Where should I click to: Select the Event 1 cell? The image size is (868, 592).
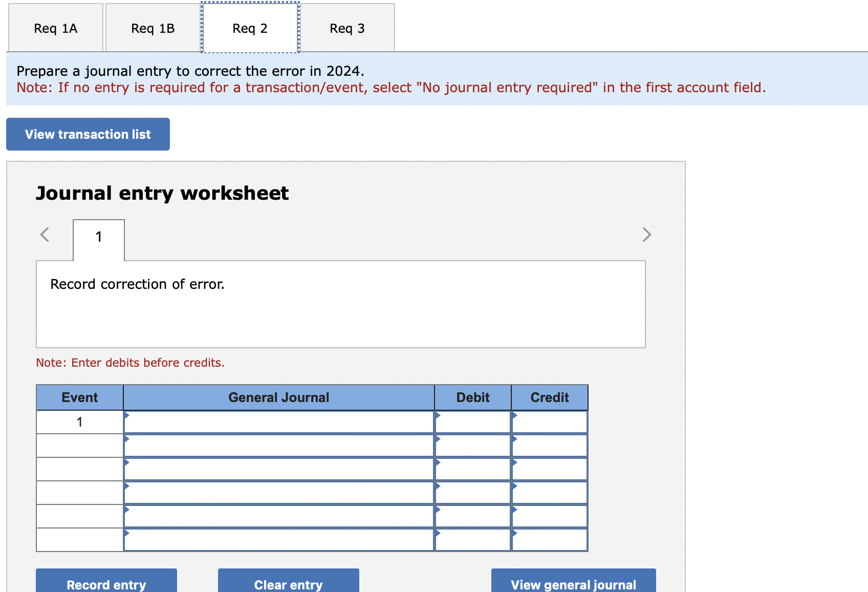point(79,421)
